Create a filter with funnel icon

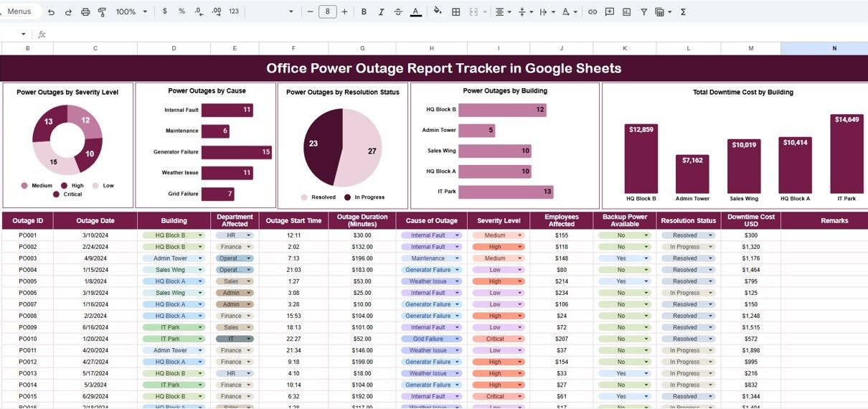tap(643, 11)
